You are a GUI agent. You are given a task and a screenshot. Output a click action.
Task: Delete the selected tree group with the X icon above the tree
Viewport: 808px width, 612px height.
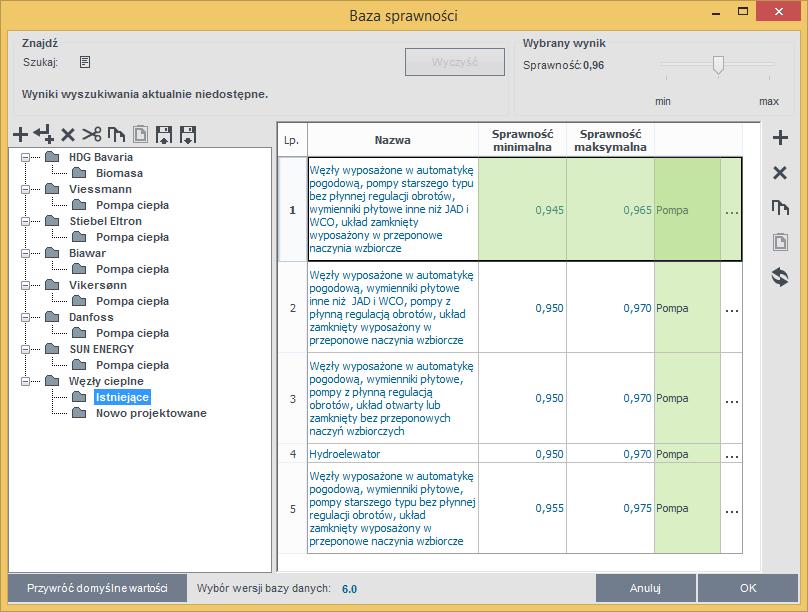coord(68,135)
